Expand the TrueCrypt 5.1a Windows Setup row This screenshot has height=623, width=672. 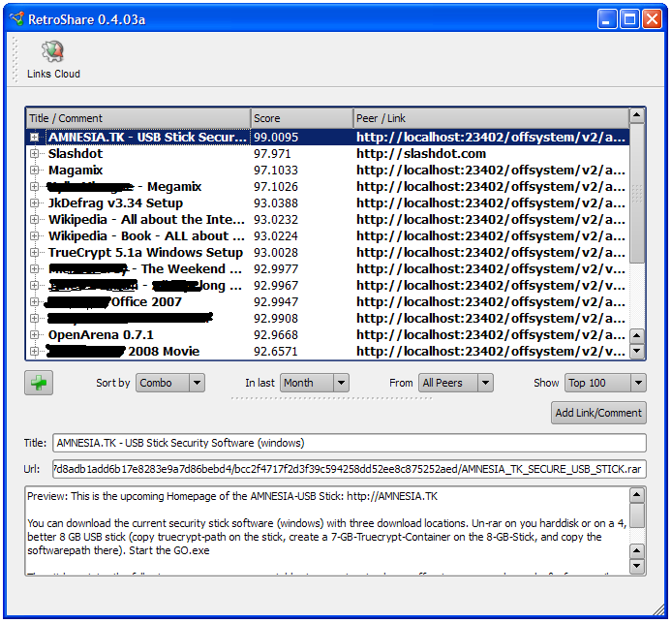tap(34, 253)
